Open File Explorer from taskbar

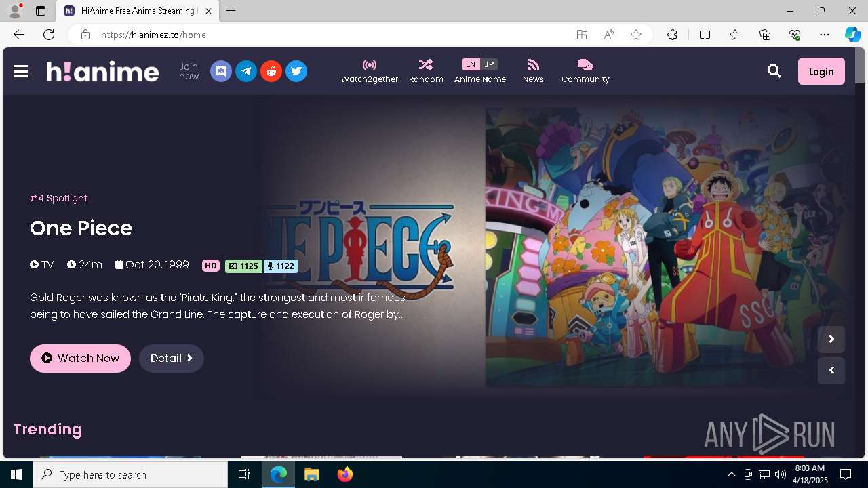[311, 474]
